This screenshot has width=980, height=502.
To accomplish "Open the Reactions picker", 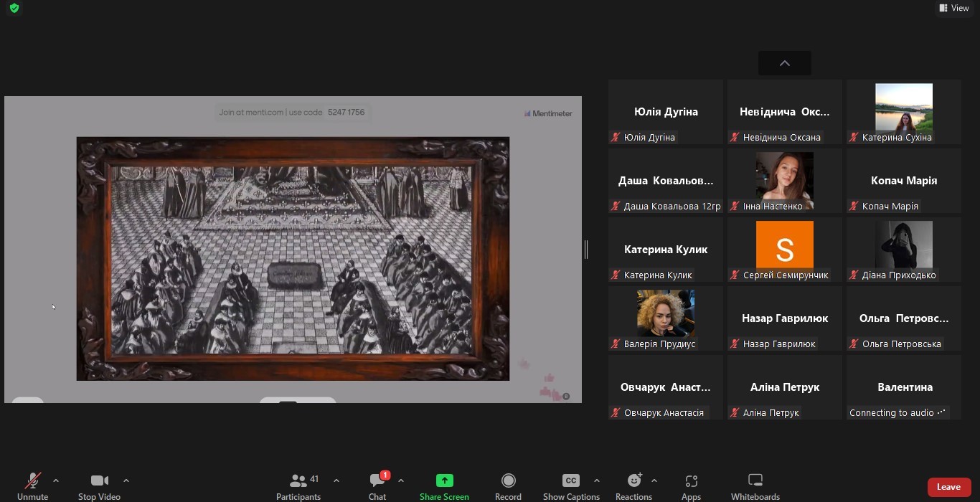I will [633, 486].
